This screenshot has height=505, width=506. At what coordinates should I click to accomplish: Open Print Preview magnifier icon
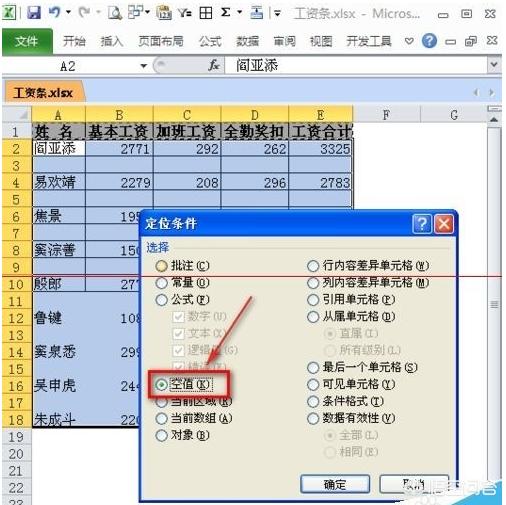[115, 13]
